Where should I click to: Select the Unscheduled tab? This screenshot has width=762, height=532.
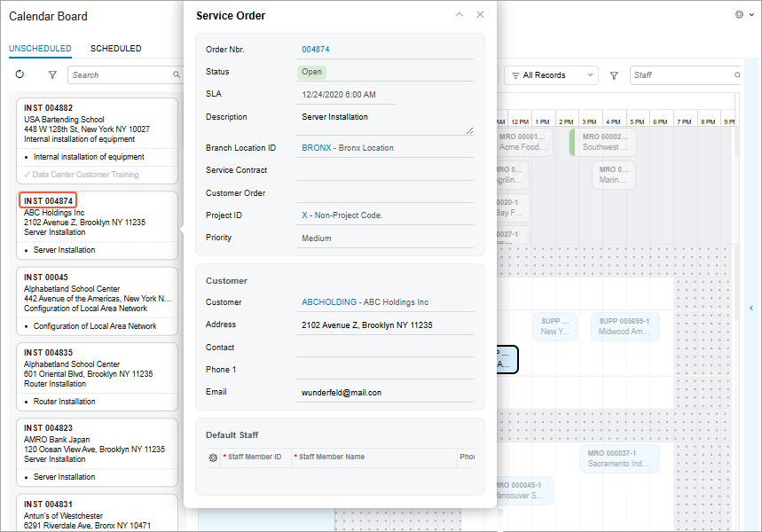[x=40, y=49]
